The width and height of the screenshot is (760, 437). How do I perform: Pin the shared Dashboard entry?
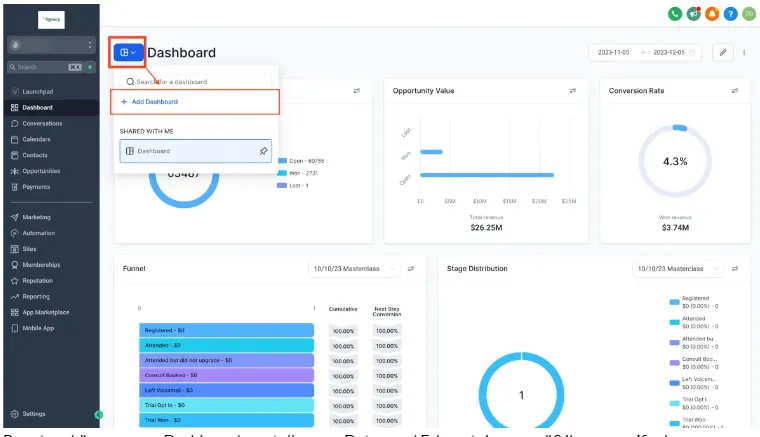coord(263,151)
